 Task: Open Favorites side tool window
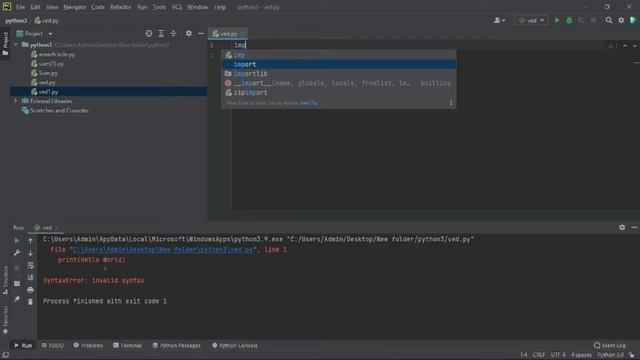(x=5, y=320)
